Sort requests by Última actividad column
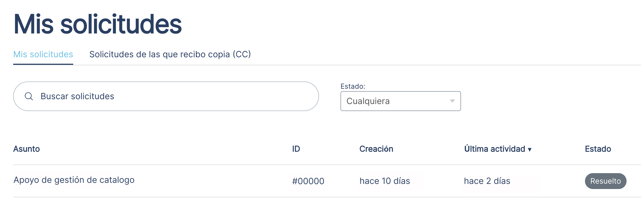Viewport: 644px width, 221px height. (x=495, y=149)
